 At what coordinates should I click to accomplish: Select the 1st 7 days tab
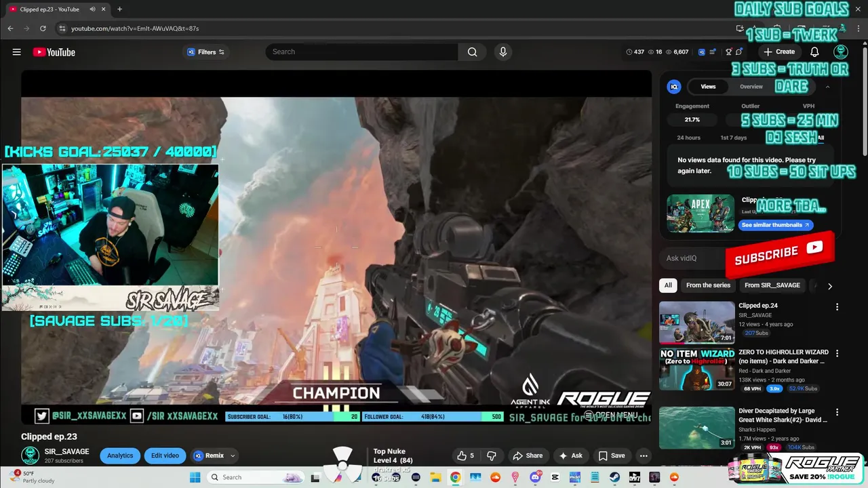pyautogui.click(x=733, y=138)
